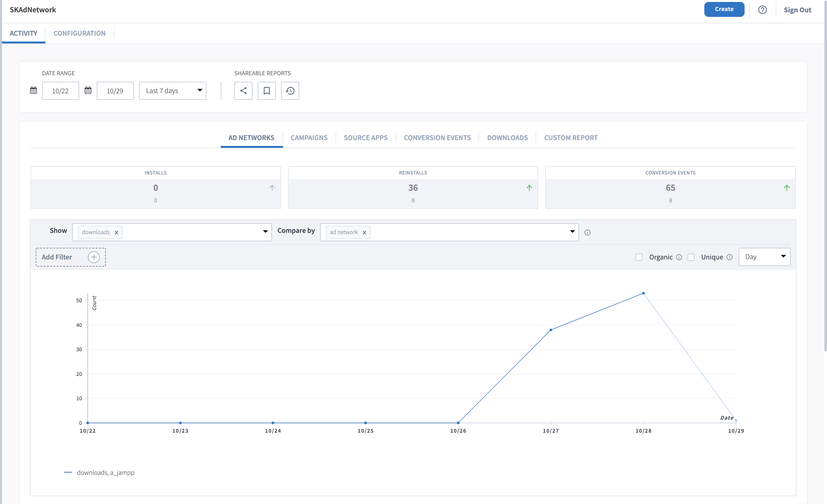Remove the ad network tag with its x
The image size is (827, 504).
point(364,233)
